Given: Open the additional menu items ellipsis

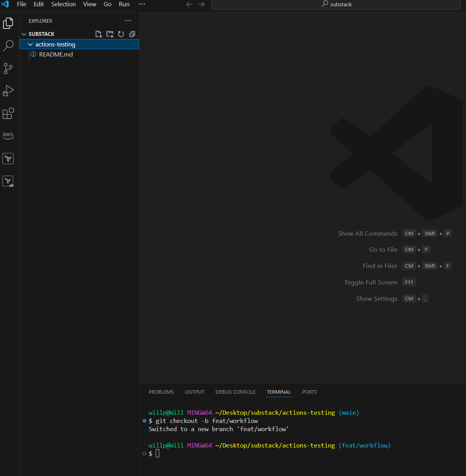Looking at the screenshot, I should click(142, 4).
